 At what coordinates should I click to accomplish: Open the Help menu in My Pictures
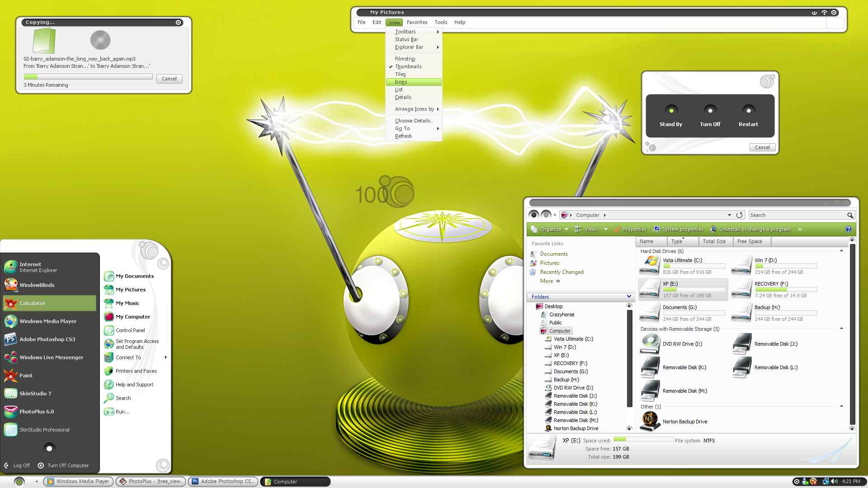pos(460,22)
